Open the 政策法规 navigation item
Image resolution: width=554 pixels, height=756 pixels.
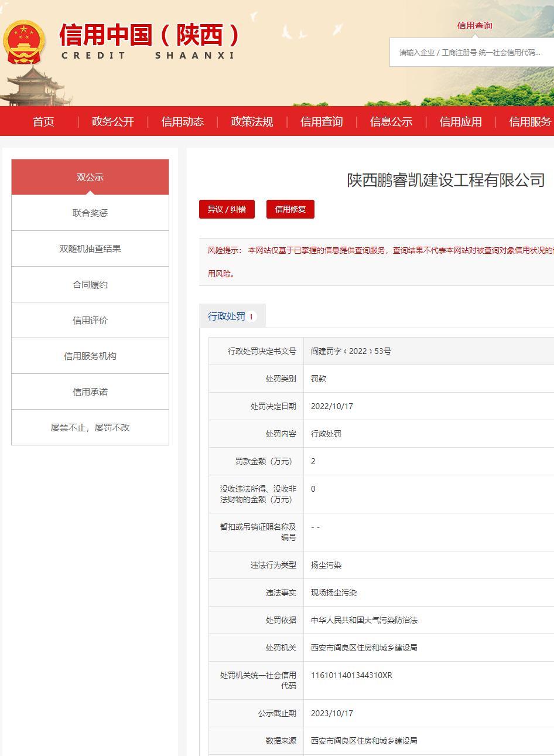click(x=252, y=121)
